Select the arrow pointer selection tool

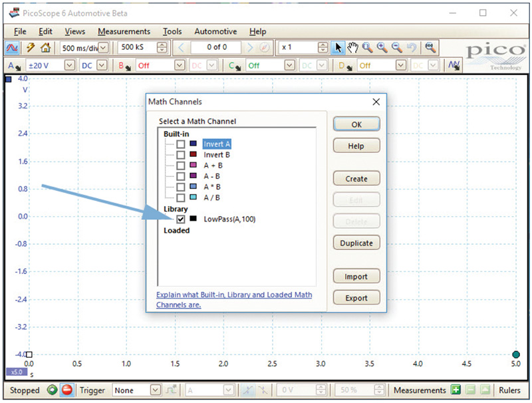[x=338, y=47]
